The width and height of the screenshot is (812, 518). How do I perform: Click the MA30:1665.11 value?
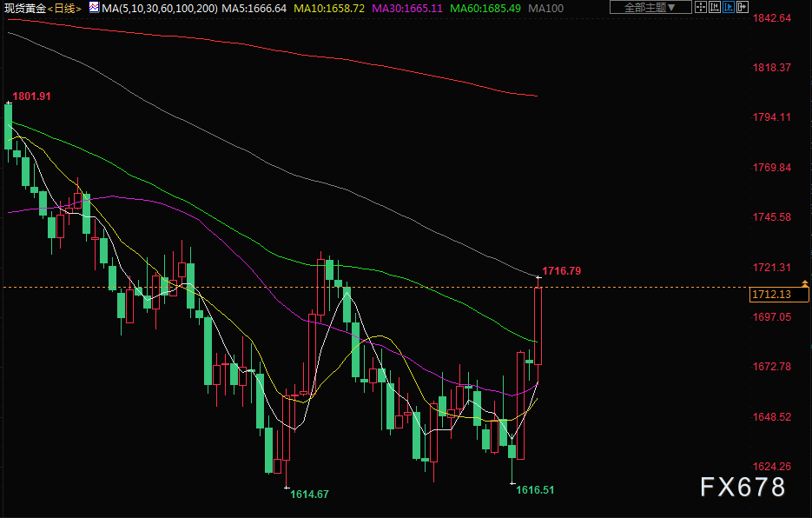[x=407, y=9]
